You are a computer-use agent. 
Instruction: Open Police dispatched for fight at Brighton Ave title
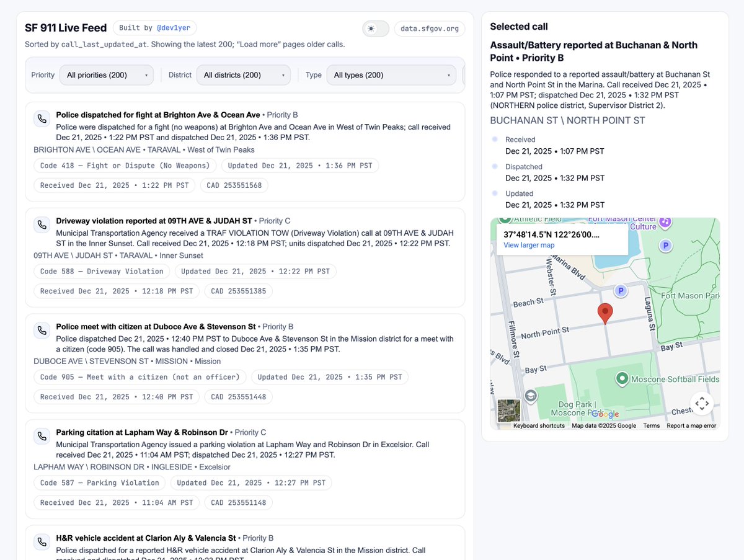(x=158, y=115)
